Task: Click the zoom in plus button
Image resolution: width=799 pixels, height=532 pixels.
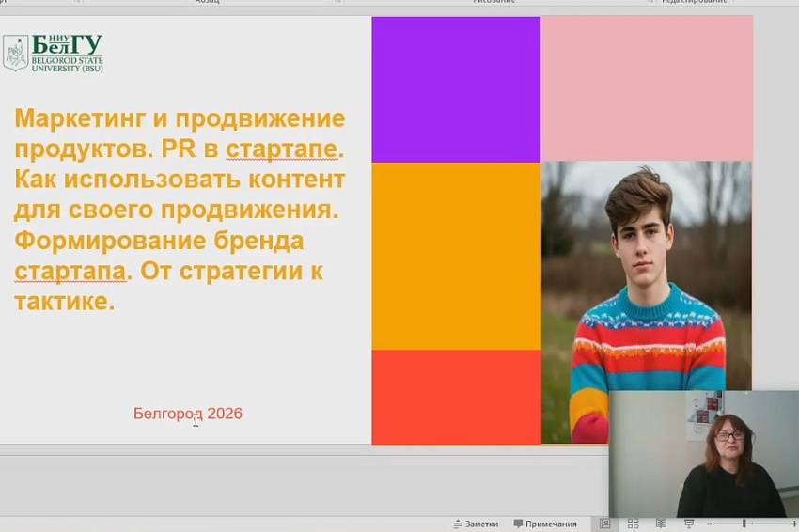Action: (x=793, y=524)
